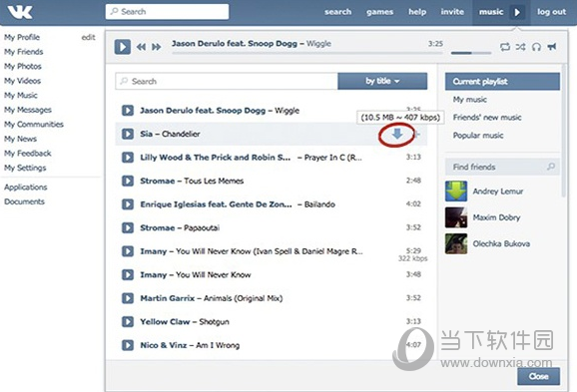Image resolution: width=577 pixels, height=392 pixels.
Task: Play Yellow Claw – Shotgun
Action: 128,322
